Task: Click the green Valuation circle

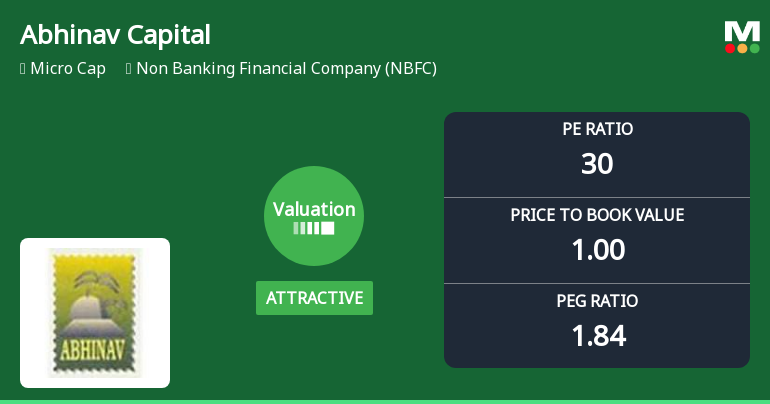Action: [314, 216]
